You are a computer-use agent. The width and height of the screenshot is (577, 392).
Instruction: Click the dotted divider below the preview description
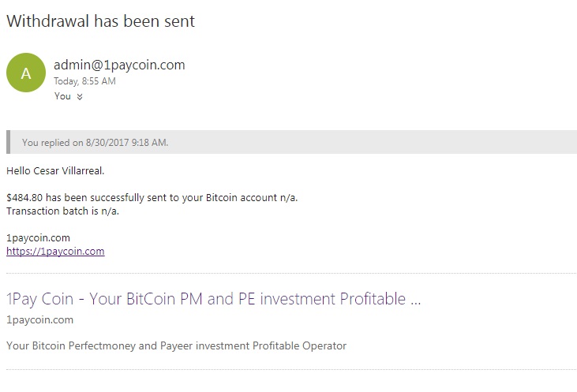(x=290, y=369)
